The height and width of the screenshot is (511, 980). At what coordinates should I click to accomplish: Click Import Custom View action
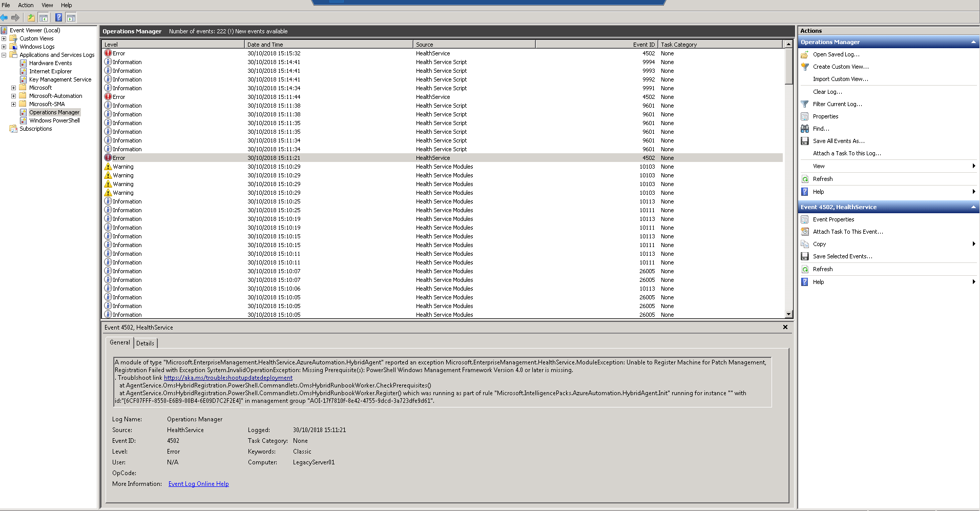[x=841, y=79]
